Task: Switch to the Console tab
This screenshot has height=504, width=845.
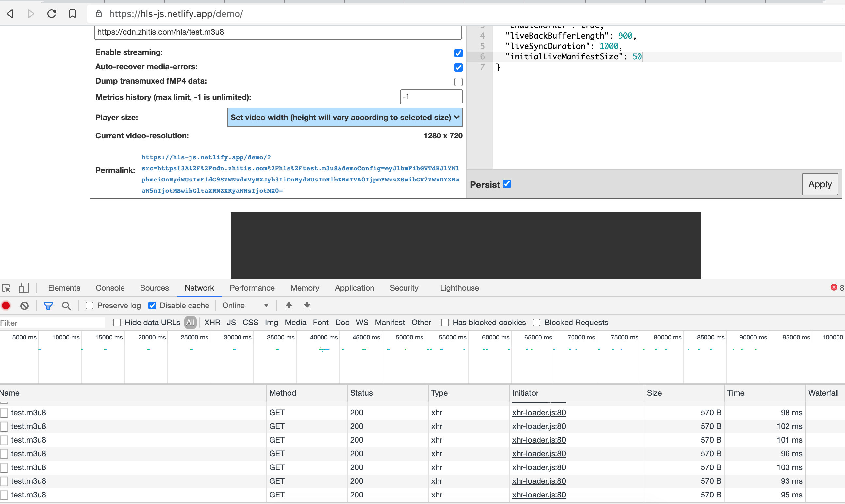Action: tap(110, 288)
